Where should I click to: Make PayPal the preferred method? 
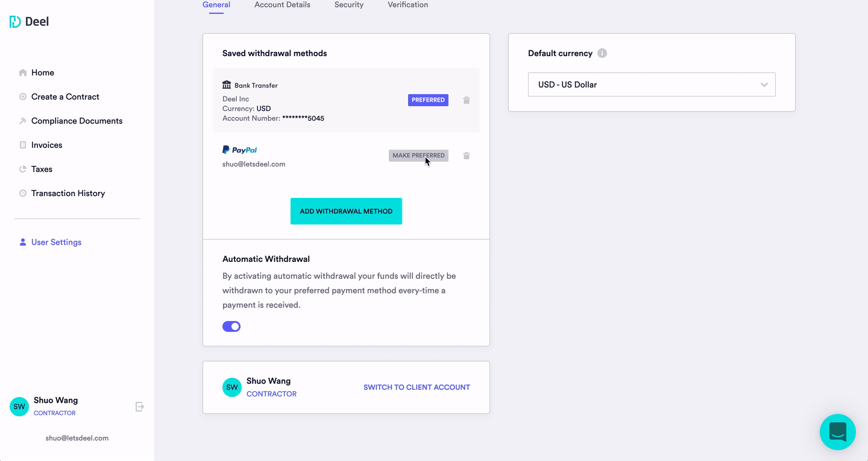(418, 156)
